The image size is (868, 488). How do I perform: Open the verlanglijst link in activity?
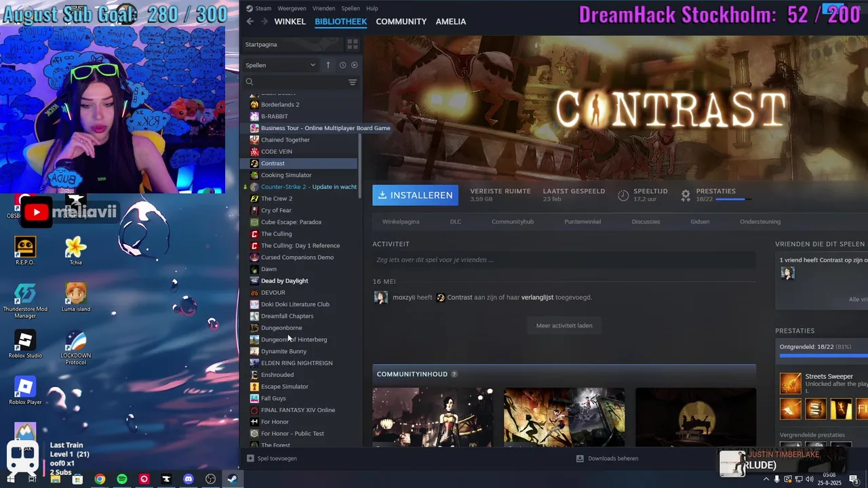[x=537, y=298]
